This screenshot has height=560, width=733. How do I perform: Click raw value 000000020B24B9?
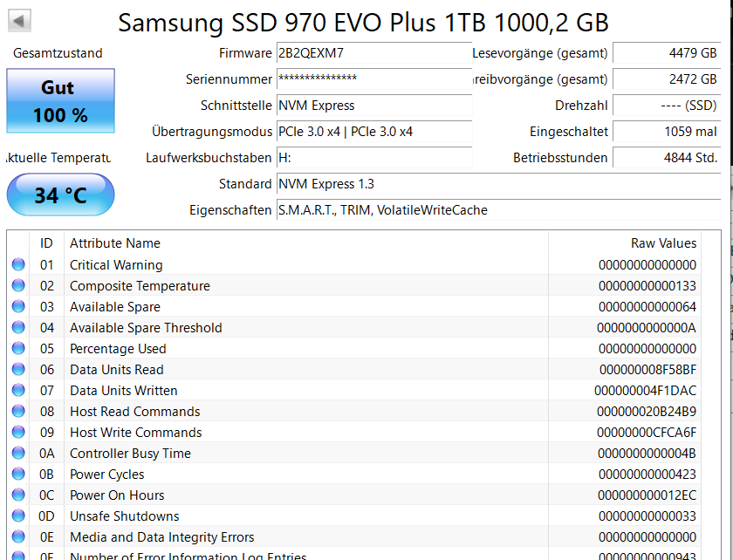(647, 412)
